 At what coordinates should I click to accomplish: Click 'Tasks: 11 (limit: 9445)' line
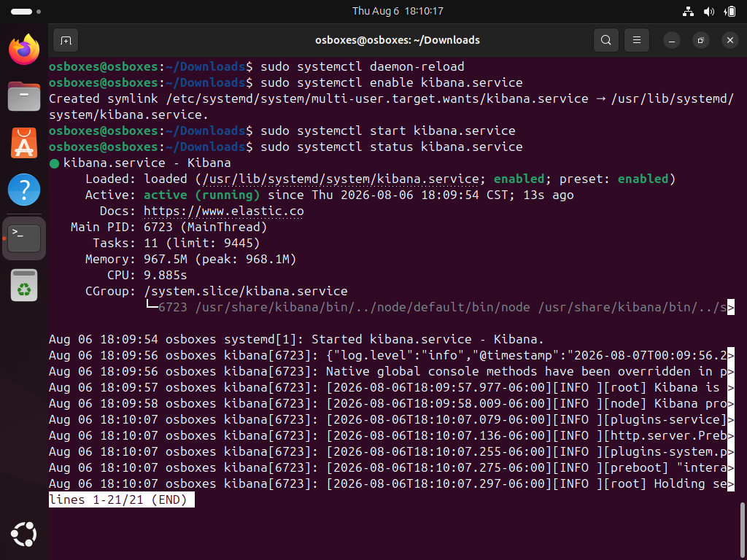click(177, 244)
